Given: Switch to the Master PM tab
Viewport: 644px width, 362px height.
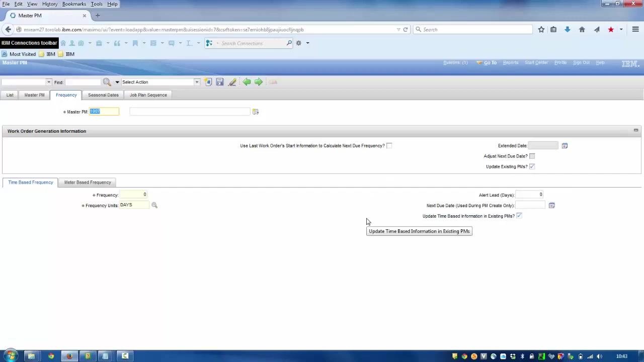Looking at the screenshot, I should 34,95.
